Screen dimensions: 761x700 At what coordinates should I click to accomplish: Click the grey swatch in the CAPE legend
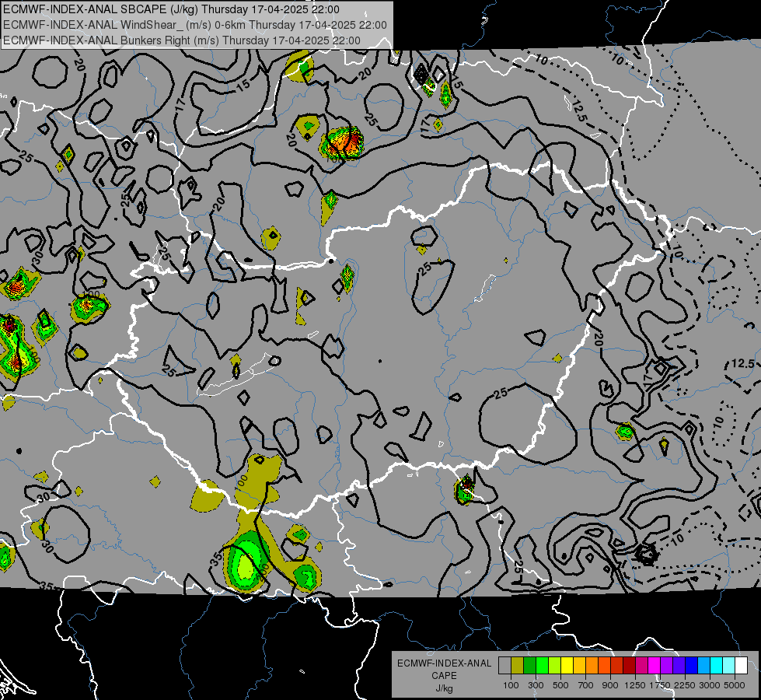tap(504, 666)
